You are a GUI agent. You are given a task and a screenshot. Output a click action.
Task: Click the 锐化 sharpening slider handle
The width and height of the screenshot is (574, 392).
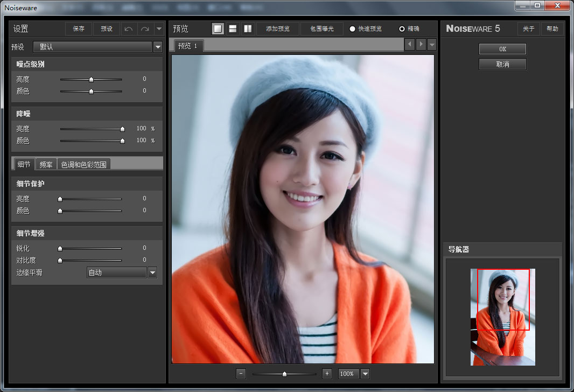(60, 249)
